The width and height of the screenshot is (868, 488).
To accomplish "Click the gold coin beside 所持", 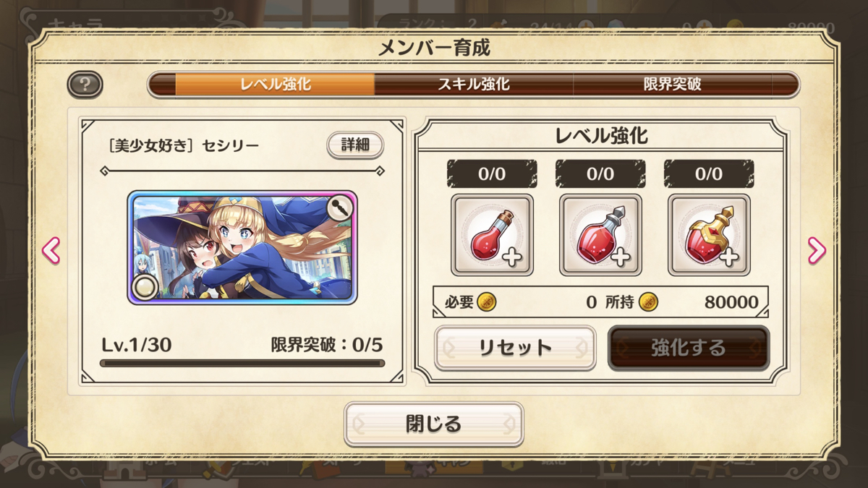I will click(647, 301).
